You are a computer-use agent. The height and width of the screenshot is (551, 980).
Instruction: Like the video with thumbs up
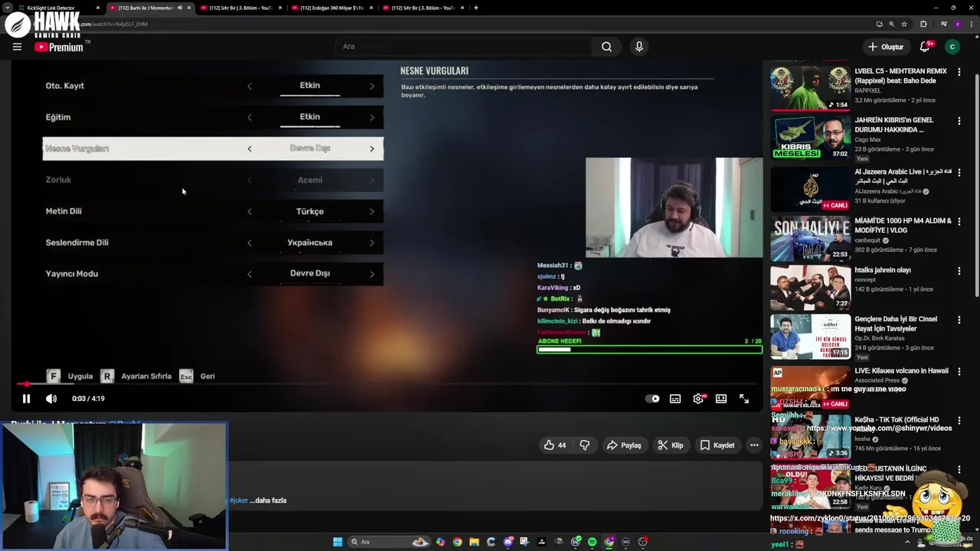555,445
